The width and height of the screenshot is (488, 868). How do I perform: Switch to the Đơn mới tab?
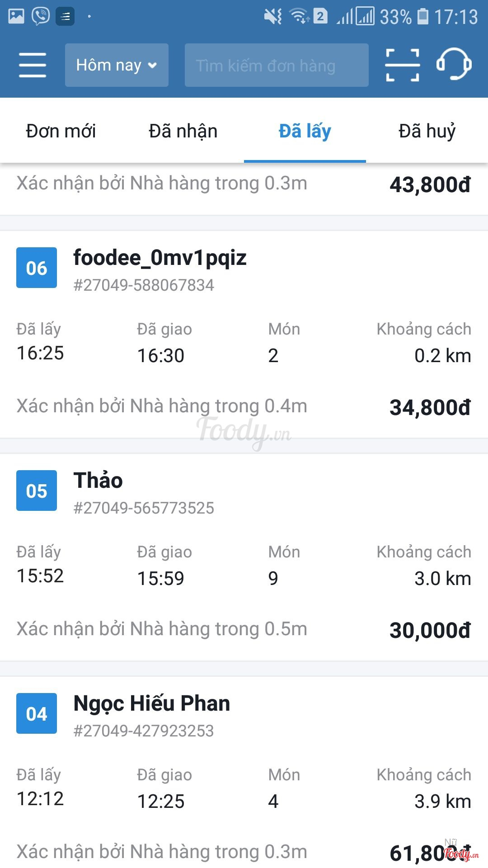click(x=61, y=131)
